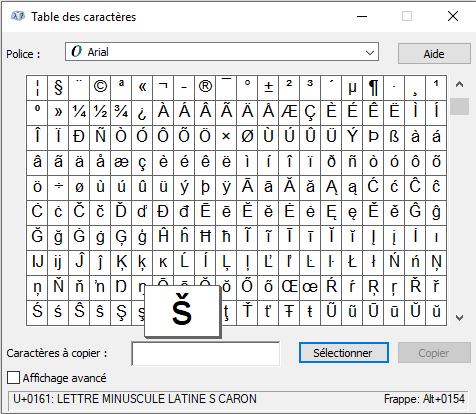Select the lowercase ç cedilla cell

coord(142,163)
